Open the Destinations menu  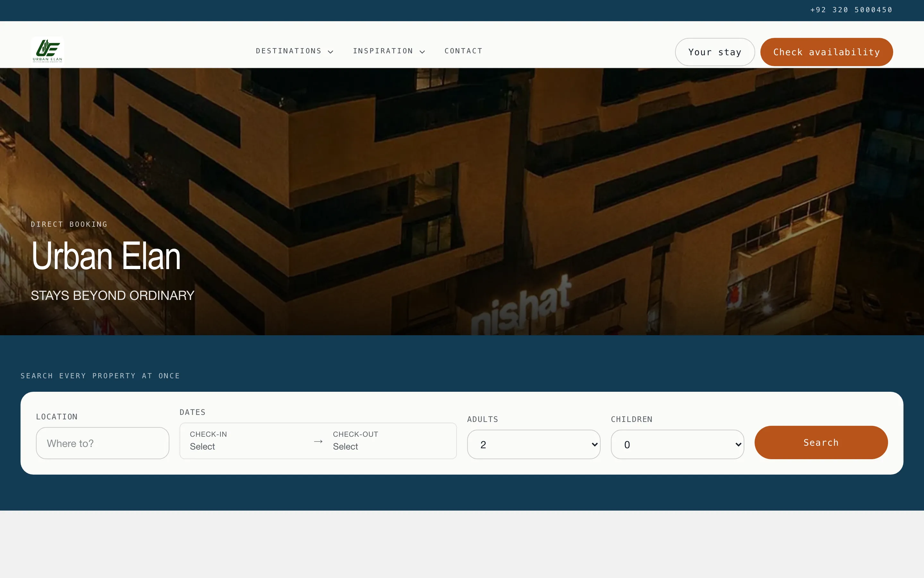pos(295,51)
